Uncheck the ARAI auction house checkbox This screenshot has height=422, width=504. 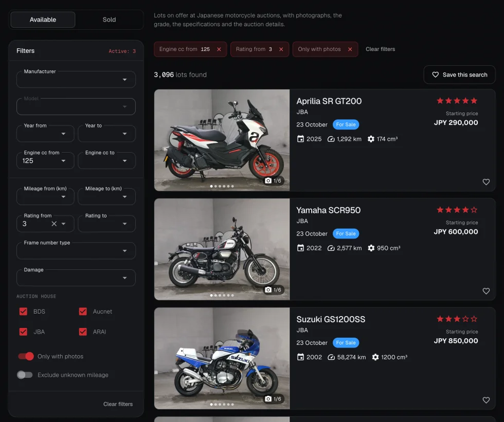tap(83, 332)
